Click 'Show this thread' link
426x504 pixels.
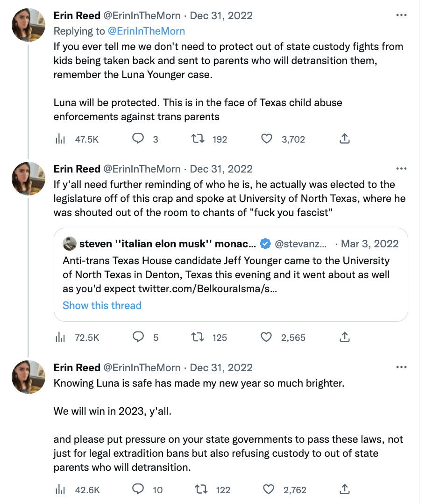pyautogui.click(x=102, y=306)
